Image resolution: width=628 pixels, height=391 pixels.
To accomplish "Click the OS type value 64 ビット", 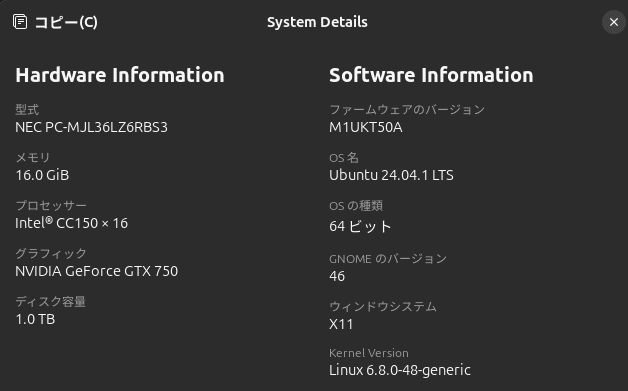I will (x=360, y=226).
